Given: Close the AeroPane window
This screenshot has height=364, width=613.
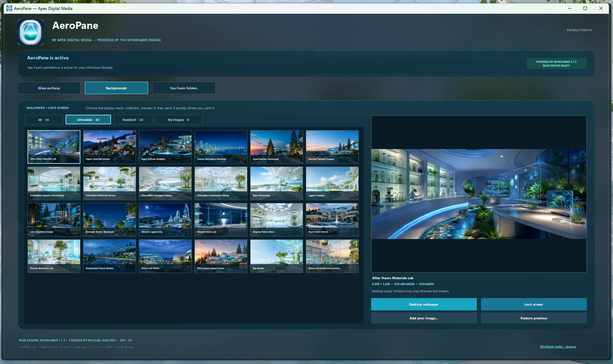Looking at the screenshot, I should pos(601,8).
